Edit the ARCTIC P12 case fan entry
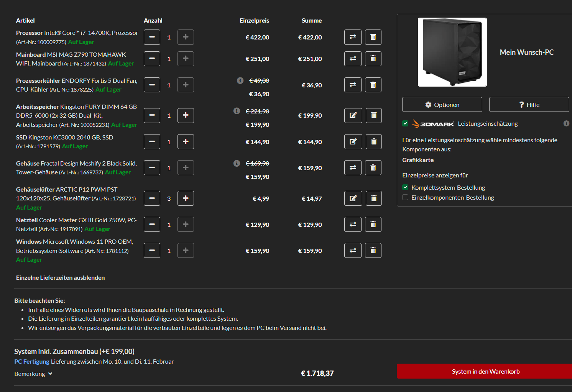572x392 pixels. tap(353, 198)
